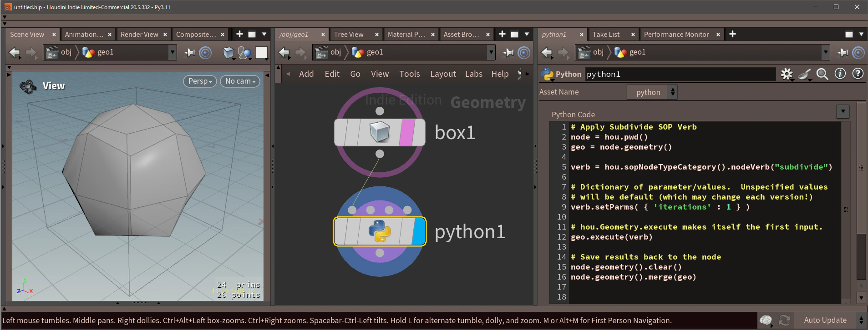Open the Asset Name python dropdown
This screenshot has height=330, width=868.
pyautogui.click(x=652, y=92)
